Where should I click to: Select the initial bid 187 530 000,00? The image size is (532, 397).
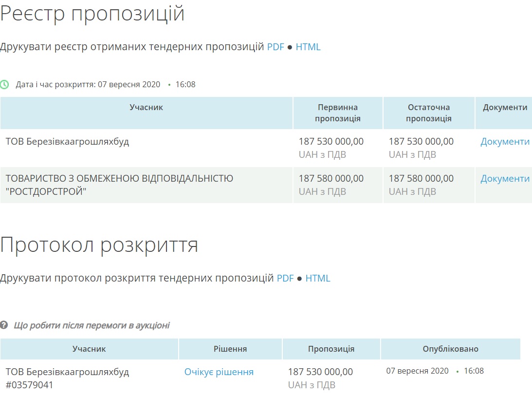(x=331, y=141)
